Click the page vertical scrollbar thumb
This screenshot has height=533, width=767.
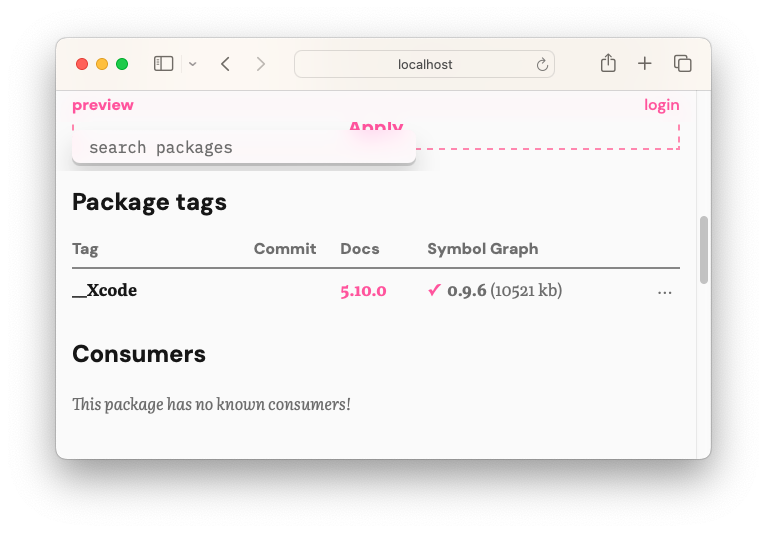pyautogui.click(x=704, y=249)
